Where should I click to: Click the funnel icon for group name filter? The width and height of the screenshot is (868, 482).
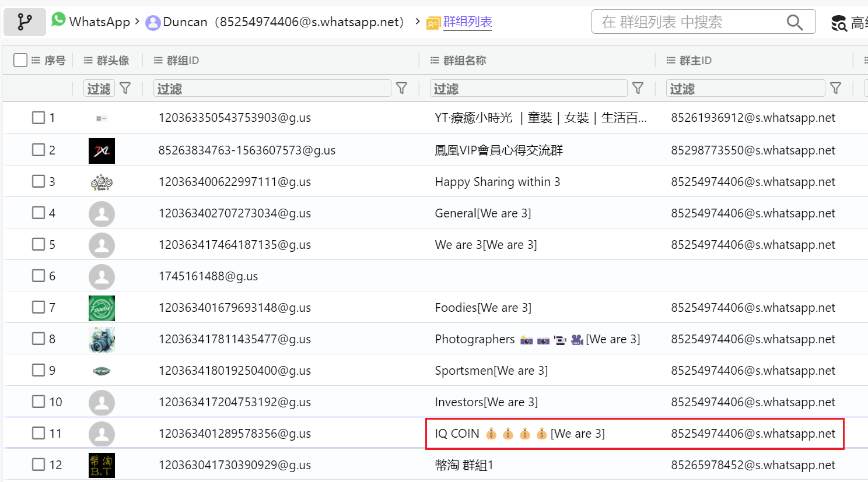click(638, 88)
